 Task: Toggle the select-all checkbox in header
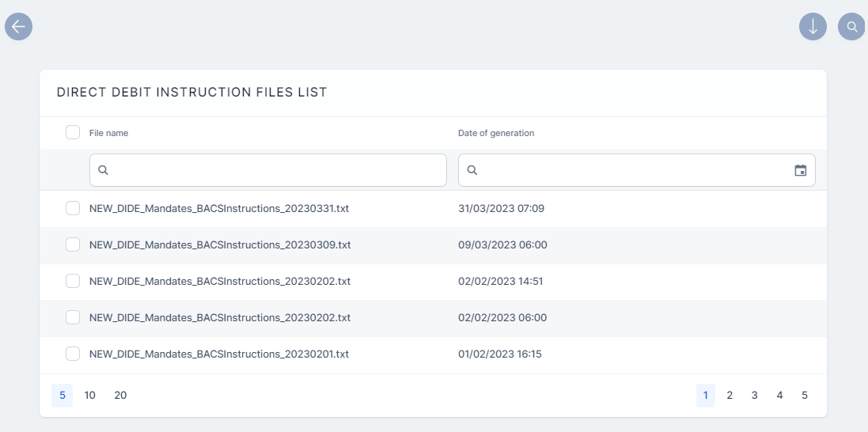73,132
